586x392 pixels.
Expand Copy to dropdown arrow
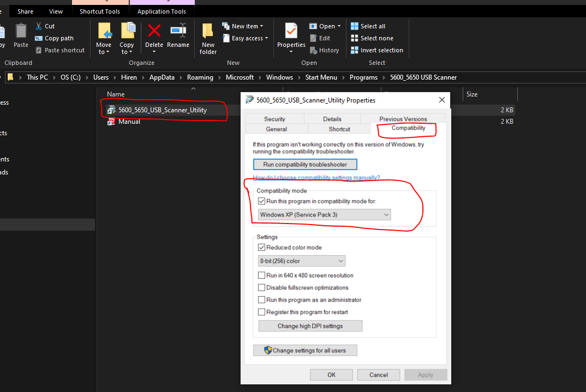130,52
